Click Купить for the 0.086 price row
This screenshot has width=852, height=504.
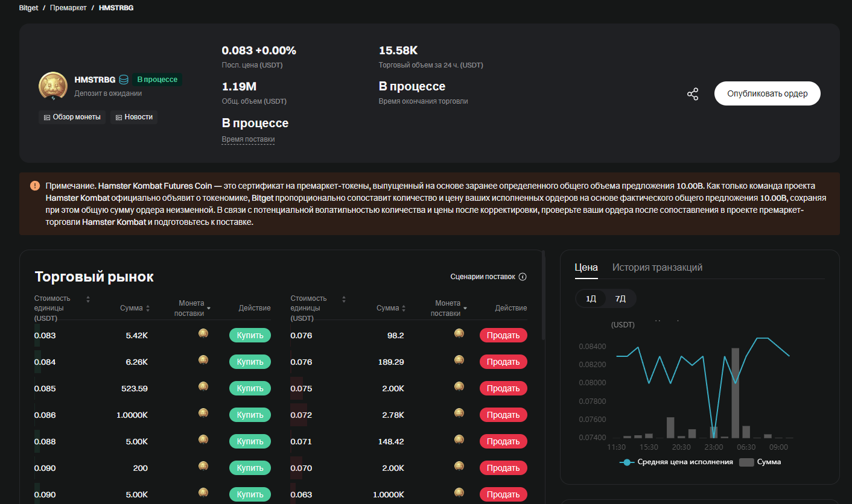point(250,415)
